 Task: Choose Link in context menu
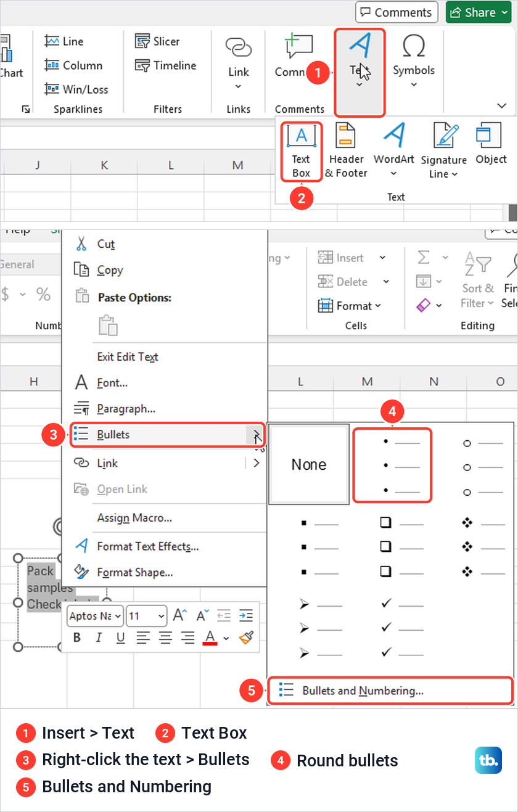click(165, 463)
